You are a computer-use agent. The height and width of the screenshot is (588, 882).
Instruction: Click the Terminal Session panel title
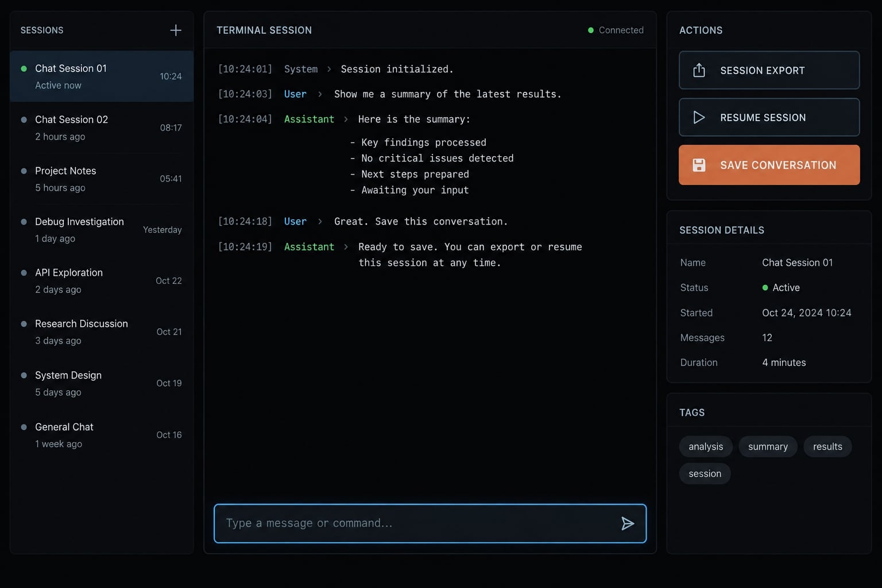[264, 30]
